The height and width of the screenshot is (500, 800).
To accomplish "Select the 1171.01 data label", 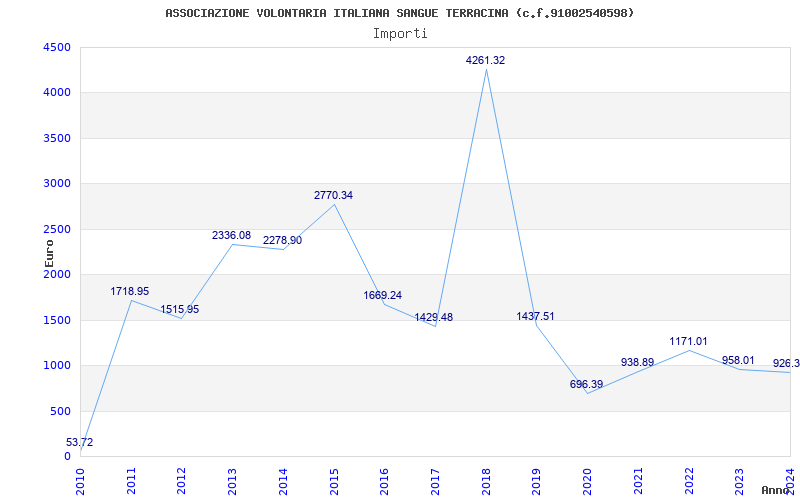I will [x=688, y=341].
